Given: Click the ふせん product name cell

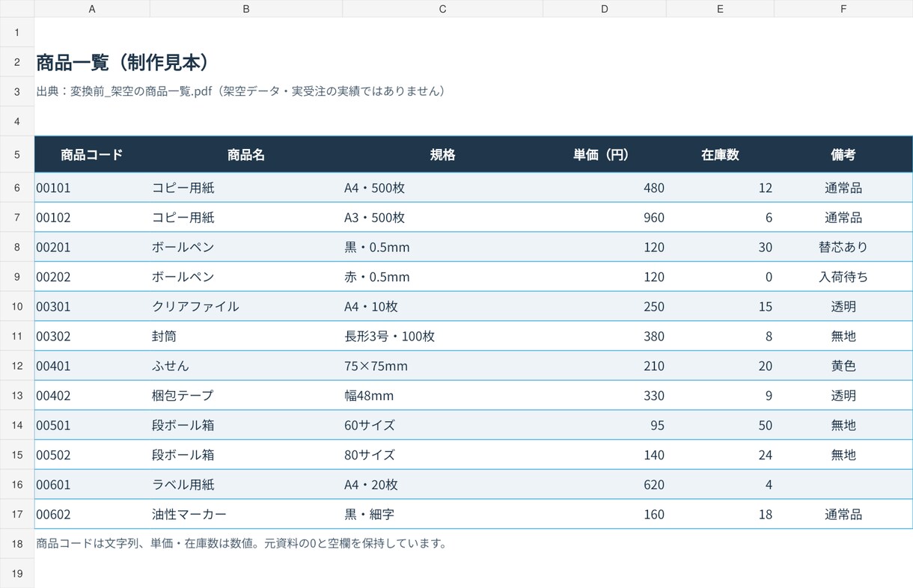Looking at the screenshot, I should 246,366.
